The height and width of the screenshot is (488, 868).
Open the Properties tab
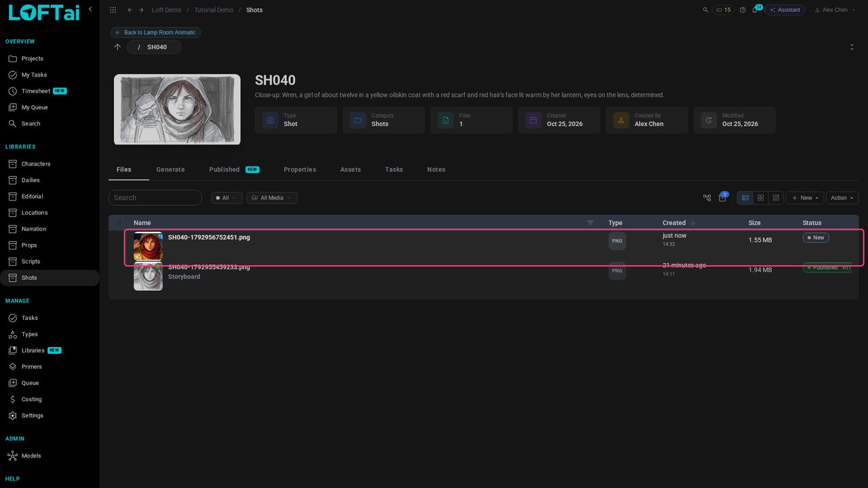click(300, 169)
